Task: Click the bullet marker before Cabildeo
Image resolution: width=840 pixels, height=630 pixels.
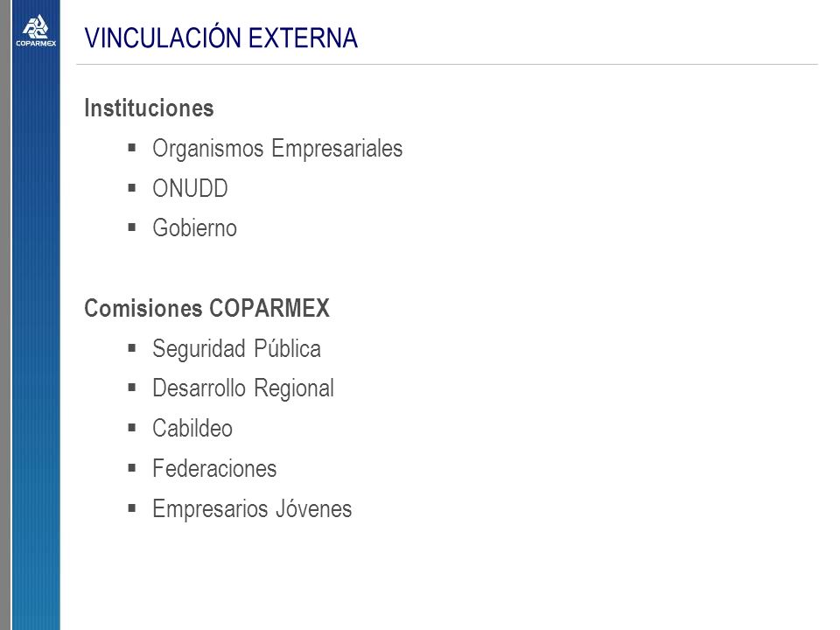Action: (x=132, y=428)
